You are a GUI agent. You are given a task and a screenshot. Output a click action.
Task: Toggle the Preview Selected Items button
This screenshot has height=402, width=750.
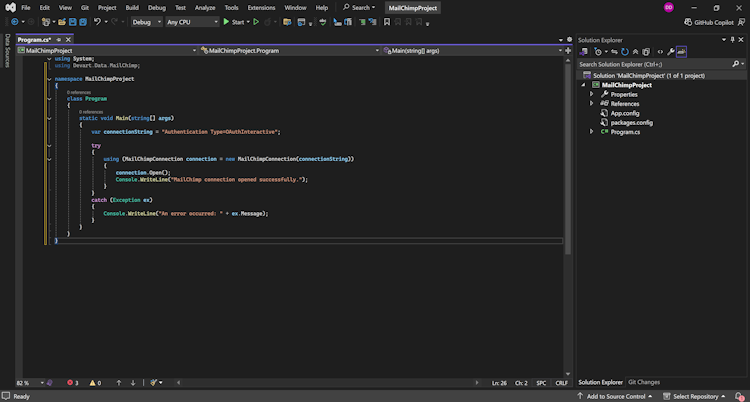point(682,51)
